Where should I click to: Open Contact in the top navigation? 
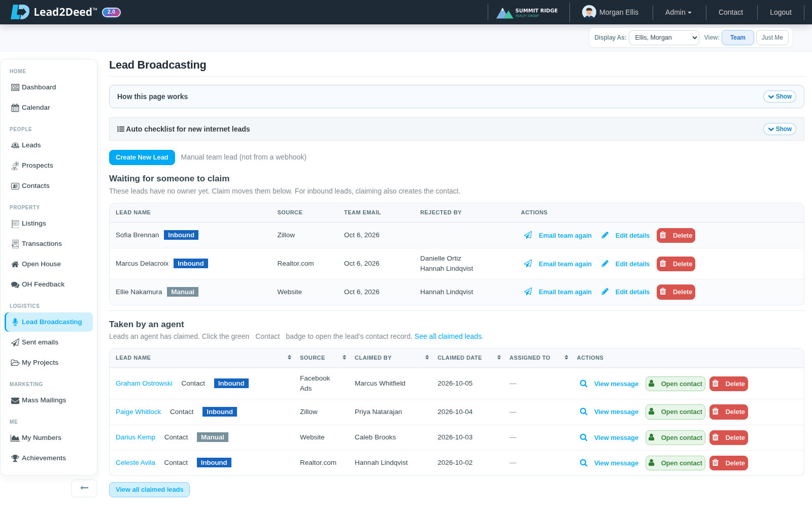coord(730,12)
